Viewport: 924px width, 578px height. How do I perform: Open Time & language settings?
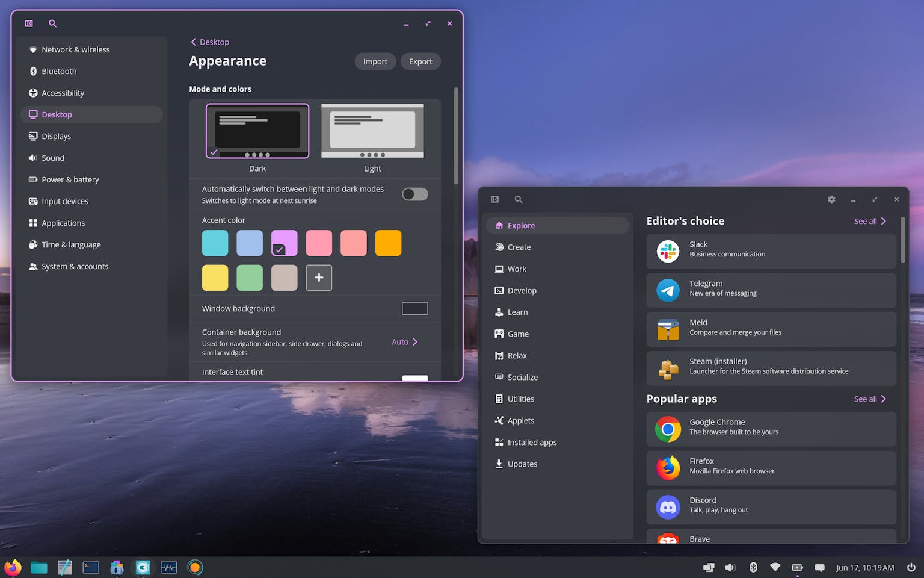click(92, 244)
